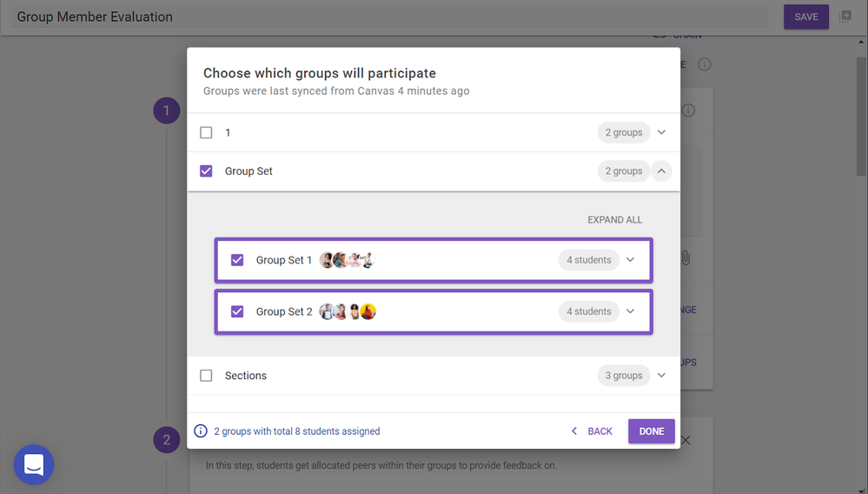868x494 pixels.
Task: Uncheck the Group Set 2 checkbox
Action: 237,311
